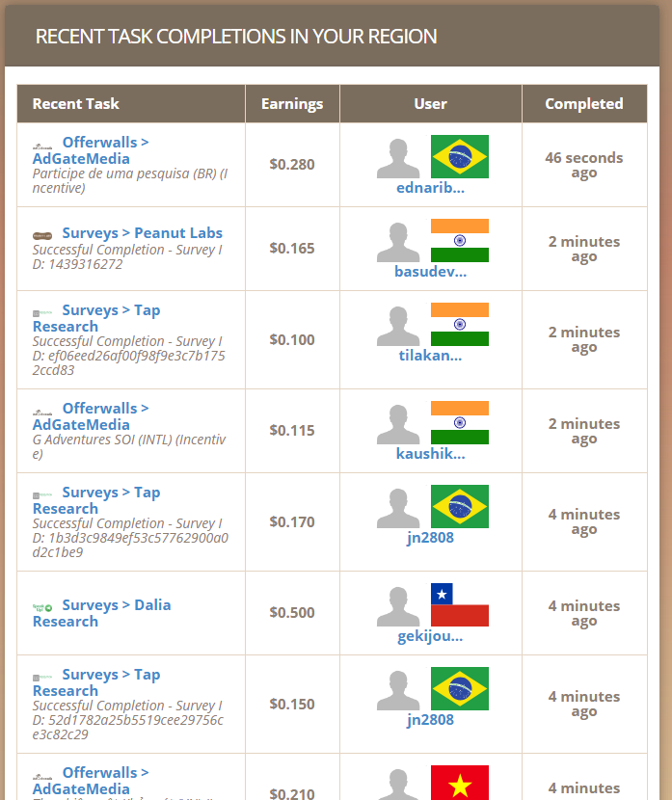Click the Recent Task column header

76,104
